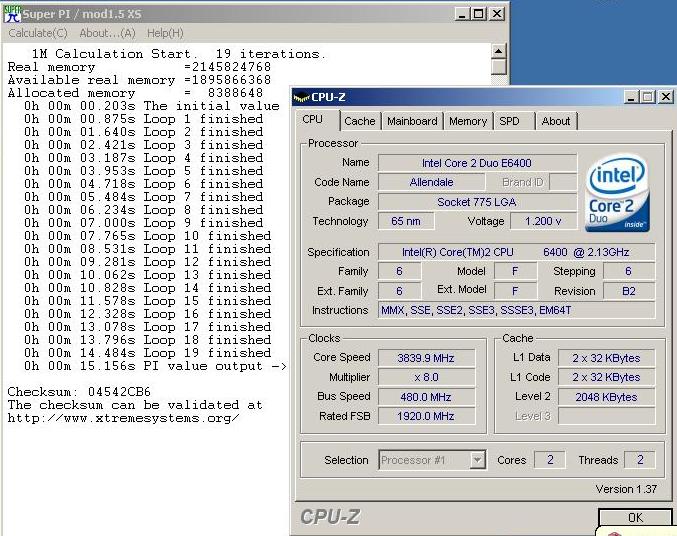Select the CPU tab in CPU-Z
Screen dimensions: 677x536
click(x=317, y=120)
